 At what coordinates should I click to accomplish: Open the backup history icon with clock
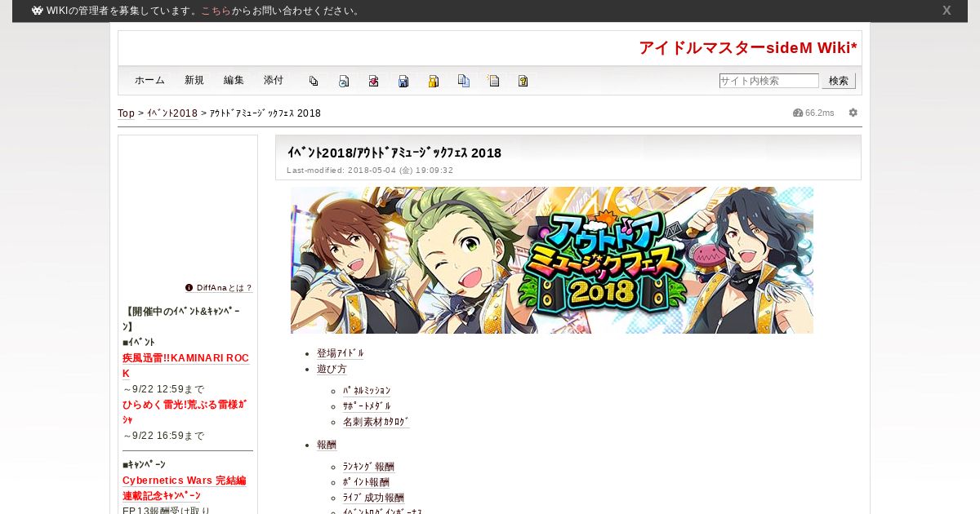click(x=344, y=81)
